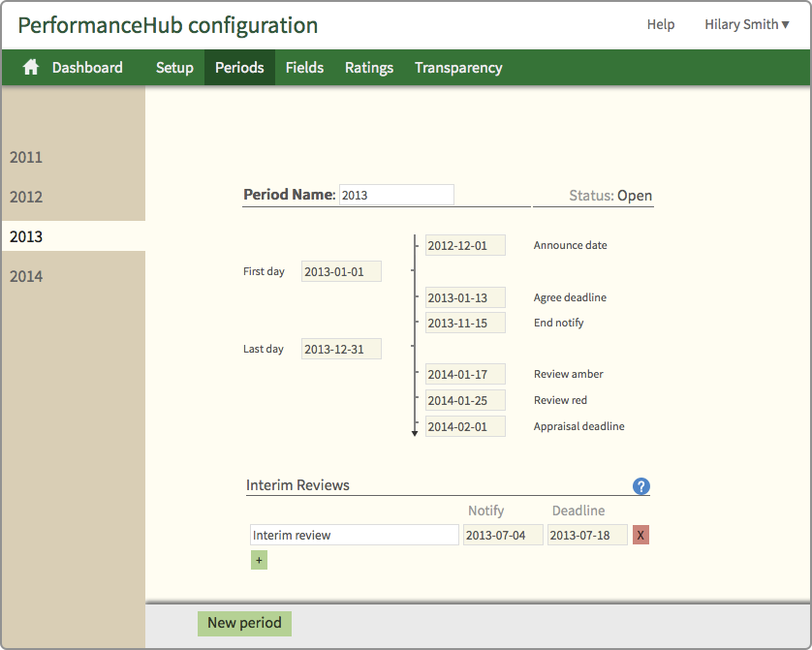Create a New period
This screenshot has height=650, width=812.
[244, 623]
